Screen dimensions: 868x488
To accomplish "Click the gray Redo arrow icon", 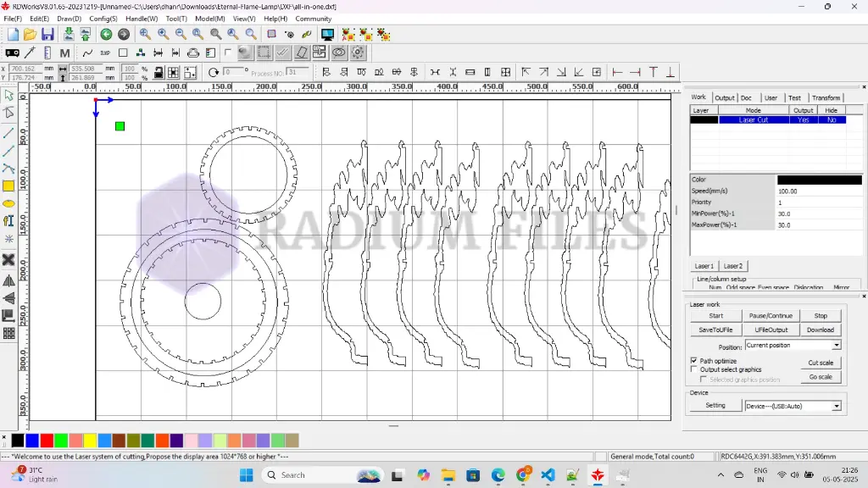I will (x=124, y=34).
